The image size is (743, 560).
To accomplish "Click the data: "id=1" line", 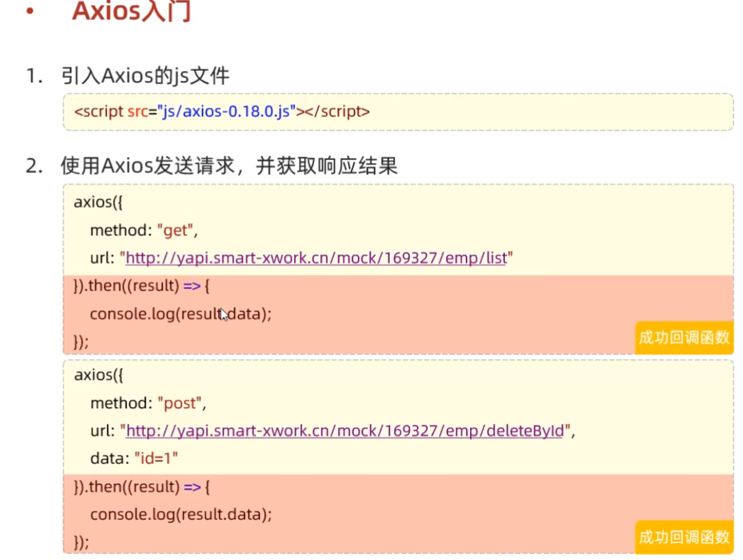I will (134, 459).
